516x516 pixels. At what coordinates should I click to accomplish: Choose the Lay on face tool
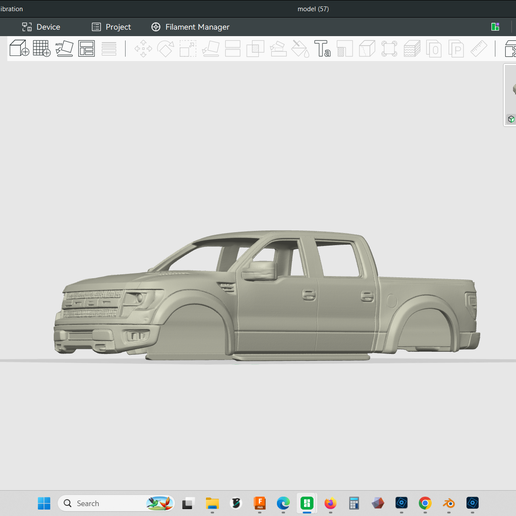(x=211, y=49)
